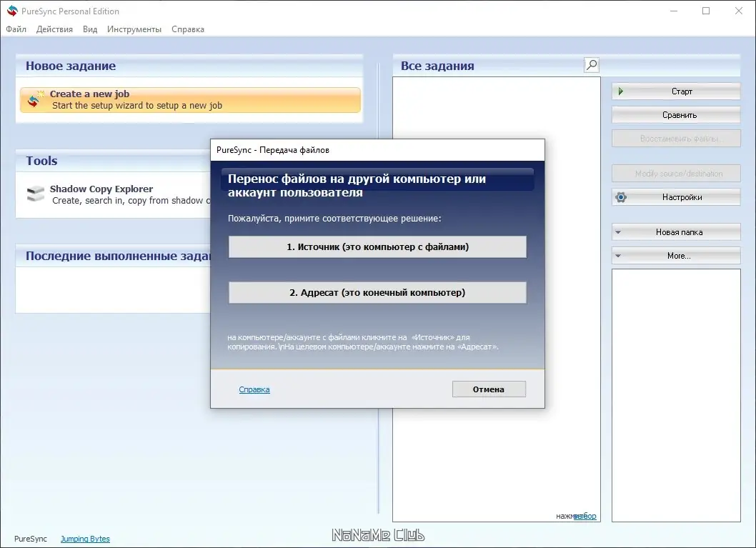Click the Старт button label
The height and width of the screenshot is (548, 756).
(682, 91)
